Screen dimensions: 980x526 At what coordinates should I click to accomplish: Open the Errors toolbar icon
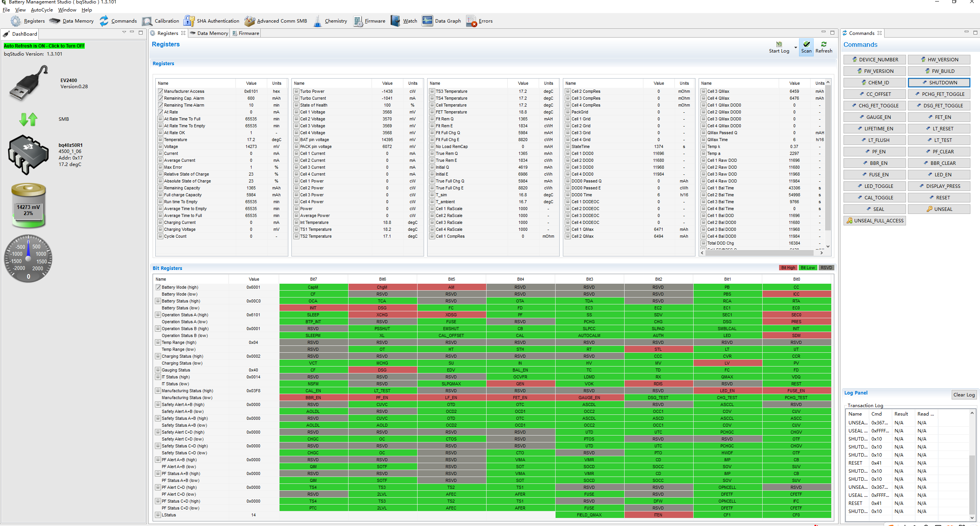coord(471,21)
